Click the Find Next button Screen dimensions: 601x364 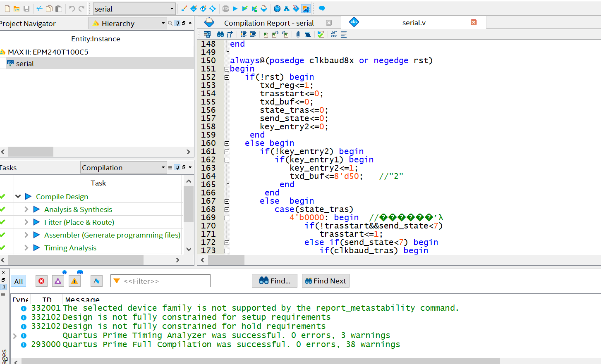(326, 281)
